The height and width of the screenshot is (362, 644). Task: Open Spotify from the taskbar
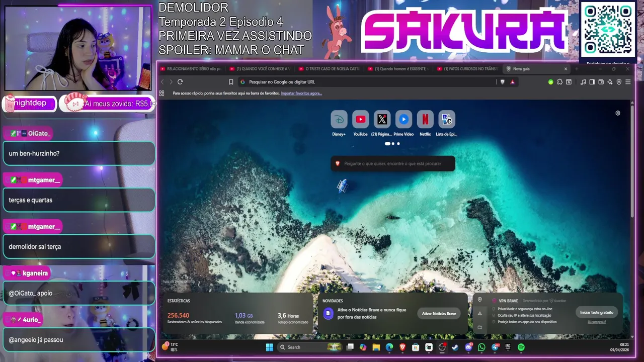(x=521, y=347)
